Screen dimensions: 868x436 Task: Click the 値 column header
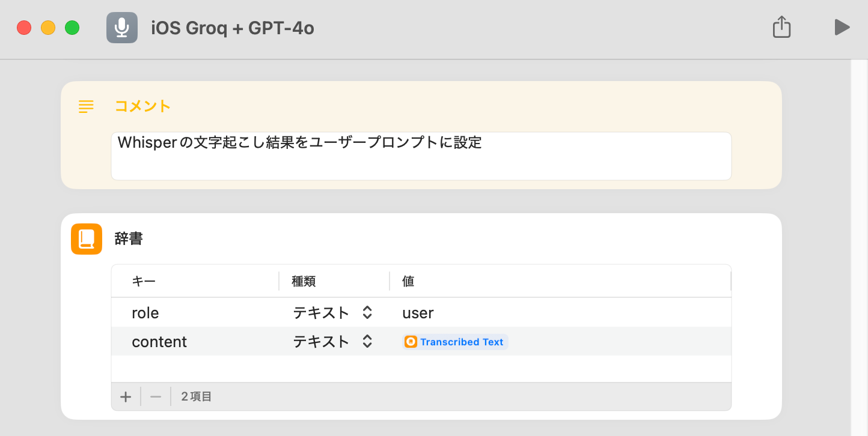pos(408,281)
